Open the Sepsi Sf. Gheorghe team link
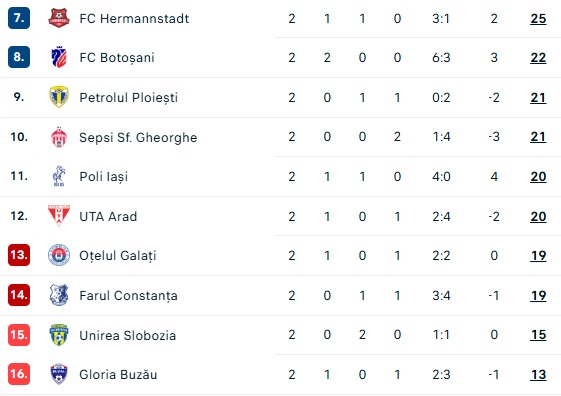 [138, 137]
